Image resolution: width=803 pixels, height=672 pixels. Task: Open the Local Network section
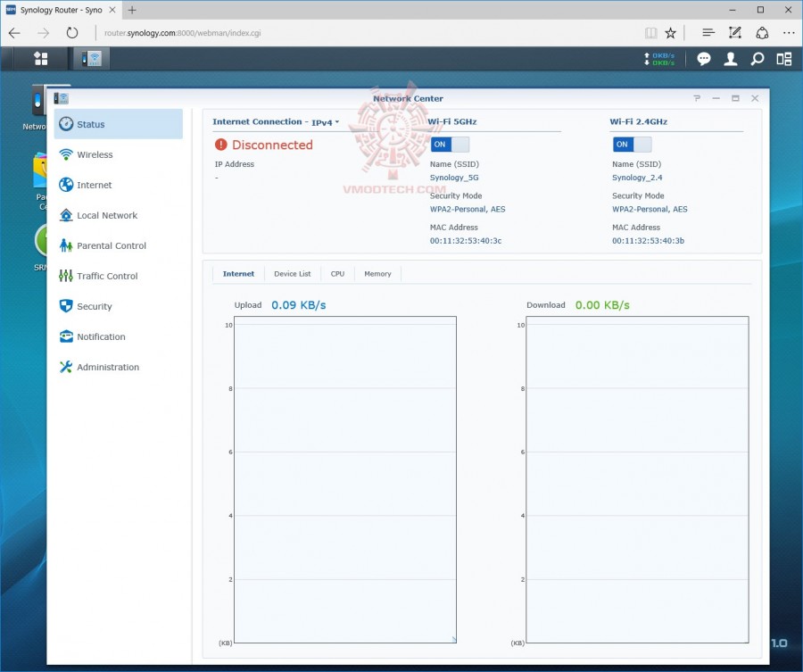(119, 215)
